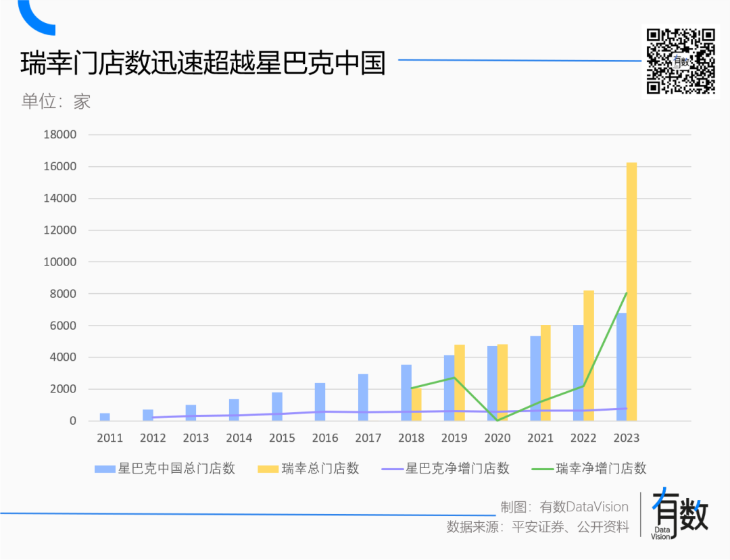Click the QR code image
The height and width of the screenshot is (560, 730).
[x=680, y=61]
